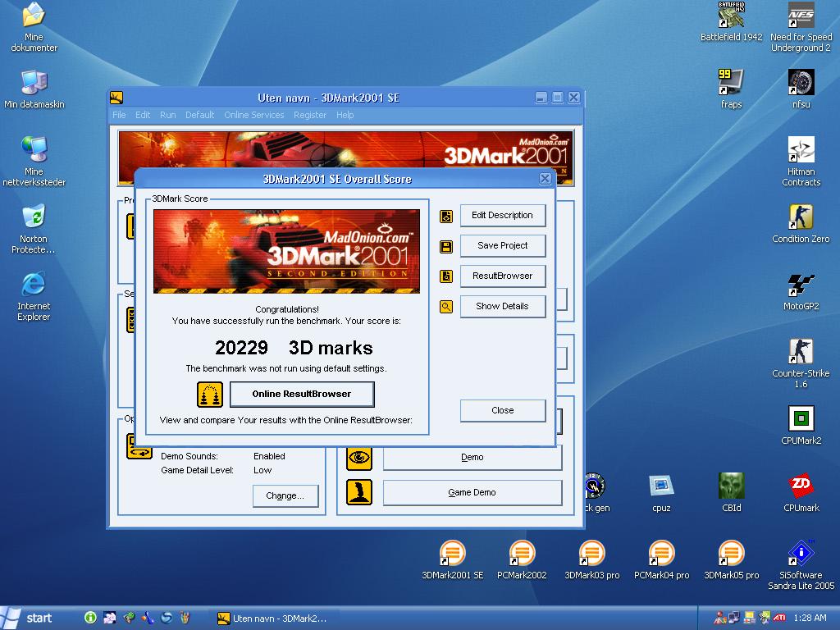Click the floppy disk Save Project icon
Viewport: 840px width, 630px height.
pyautogui.click(x=445, y=246)
